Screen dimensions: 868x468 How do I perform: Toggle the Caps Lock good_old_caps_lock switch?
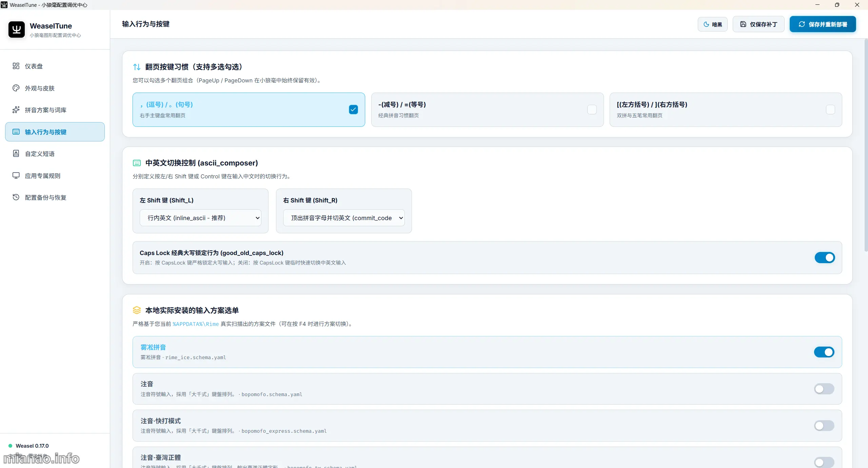[825, 258]
